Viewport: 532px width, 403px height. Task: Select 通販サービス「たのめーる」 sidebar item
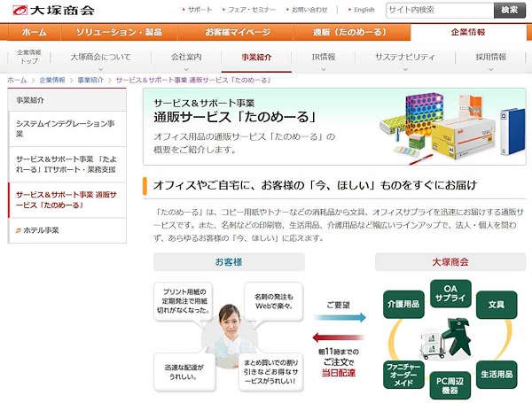pos(67,200)
